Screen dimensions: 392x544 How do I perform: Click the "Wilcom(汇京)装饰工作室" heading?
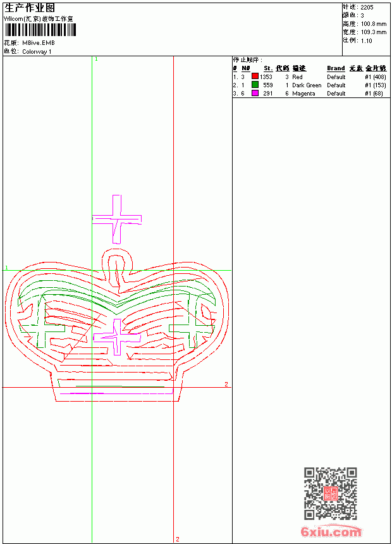tap(39, 19)
